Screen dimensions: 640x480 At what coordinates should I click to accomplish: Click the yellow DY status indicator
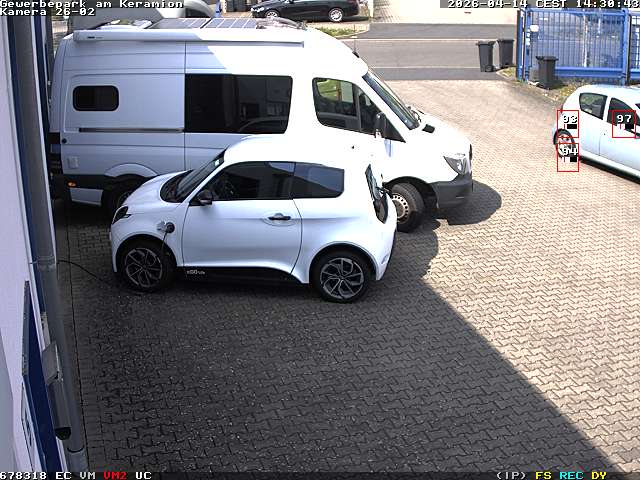click(x=599, y=475)
